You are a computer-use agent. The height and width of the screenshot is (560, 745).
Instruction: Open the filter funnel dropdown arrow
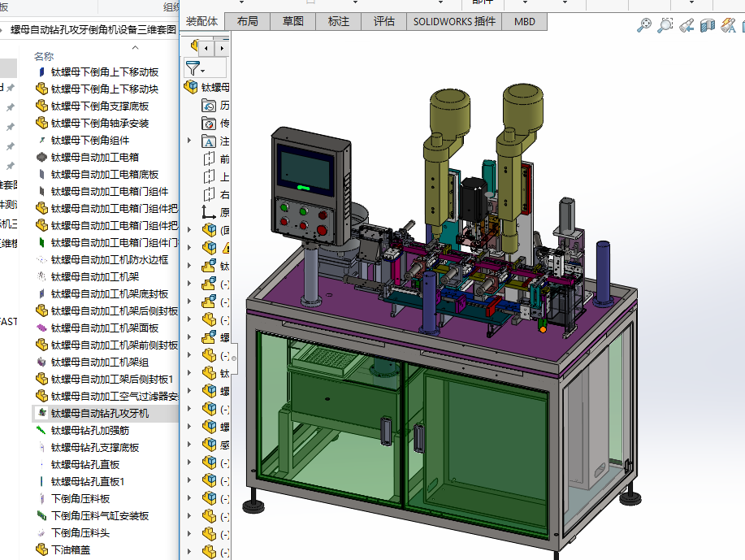(x=202, y=71)
